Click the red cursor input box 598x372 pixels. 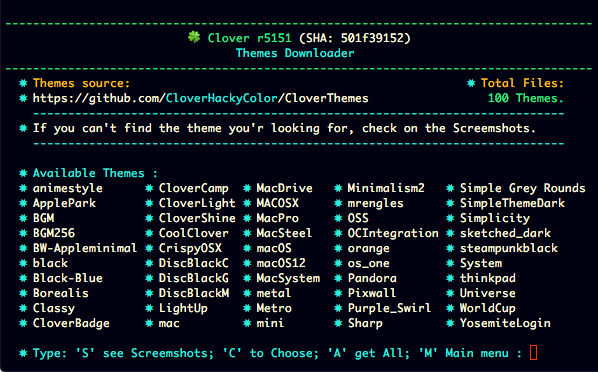pyautogui.click(x=534, y=353)
